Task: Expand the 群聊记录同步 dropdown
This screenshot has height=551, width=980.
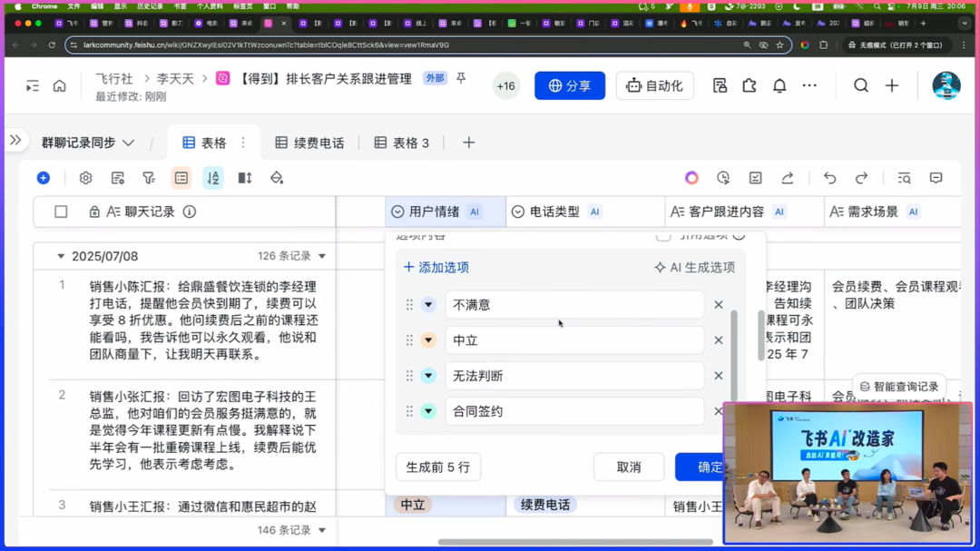Action: [x=129, y=143]
